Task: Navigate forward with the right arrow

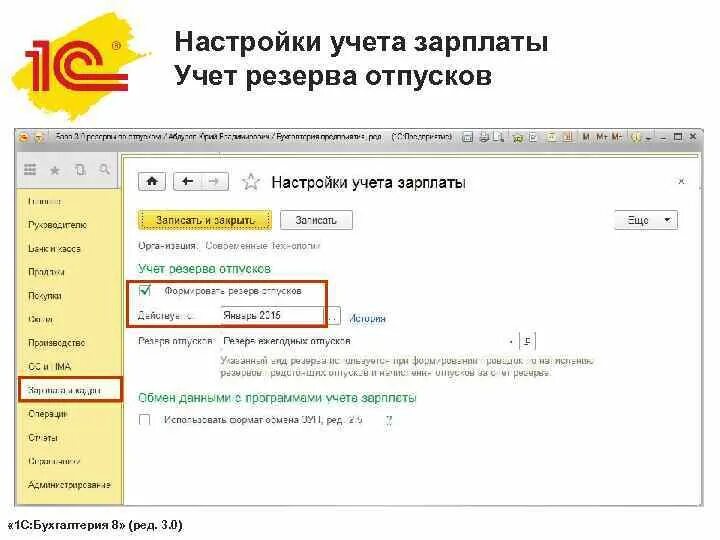Action: click(214, 182)
